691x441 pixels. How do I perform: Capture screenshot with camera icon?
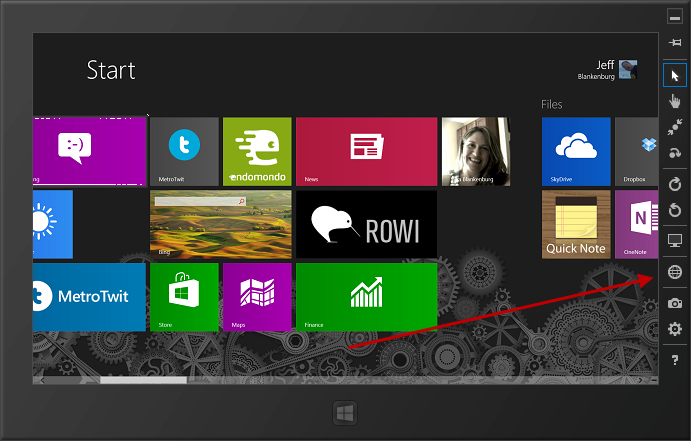675,303
